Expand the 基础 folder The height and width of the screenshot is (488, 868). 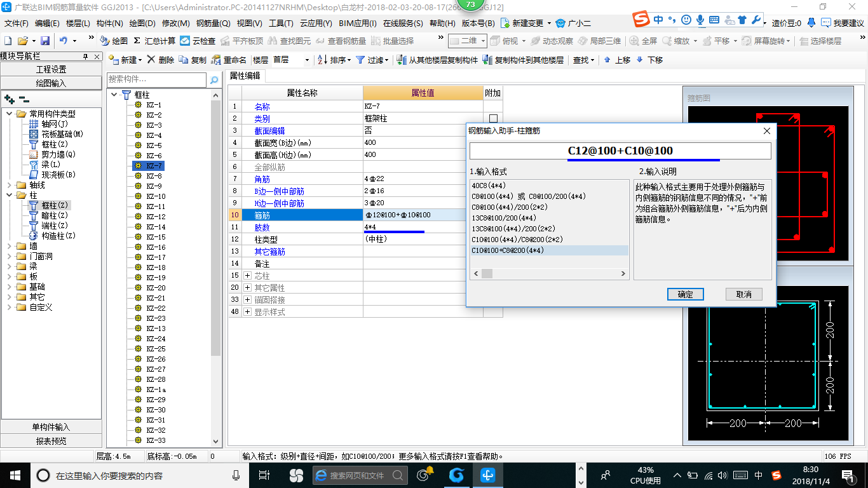point(10,287)
